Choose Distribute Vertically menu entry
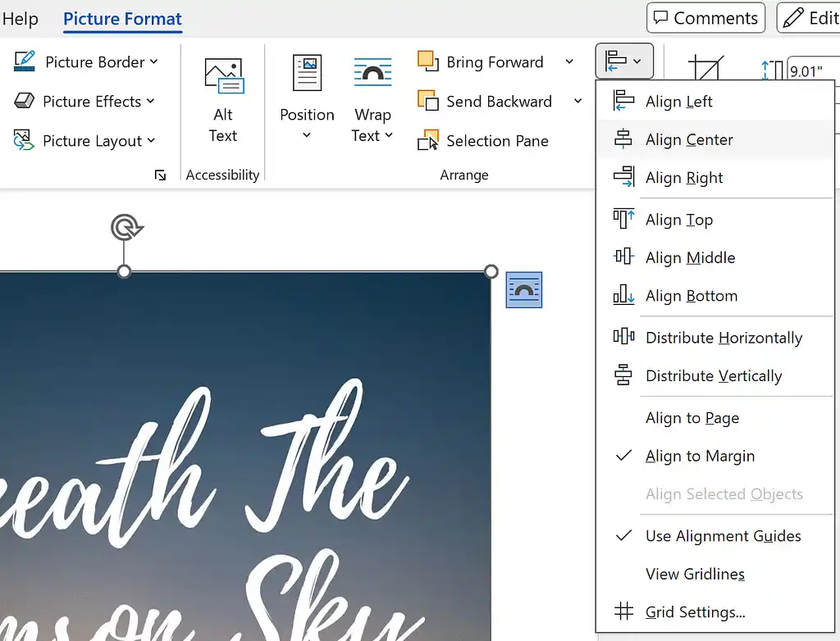Image resolution: width=840 pixels, height=641 pixels. [x=715, y=375]
